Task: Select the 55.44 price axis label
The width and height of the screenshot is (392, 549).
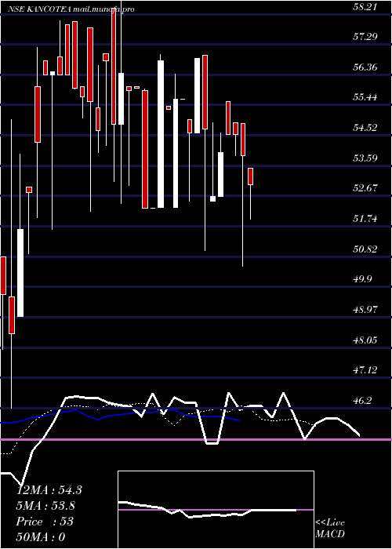Action: coord(365,96)
